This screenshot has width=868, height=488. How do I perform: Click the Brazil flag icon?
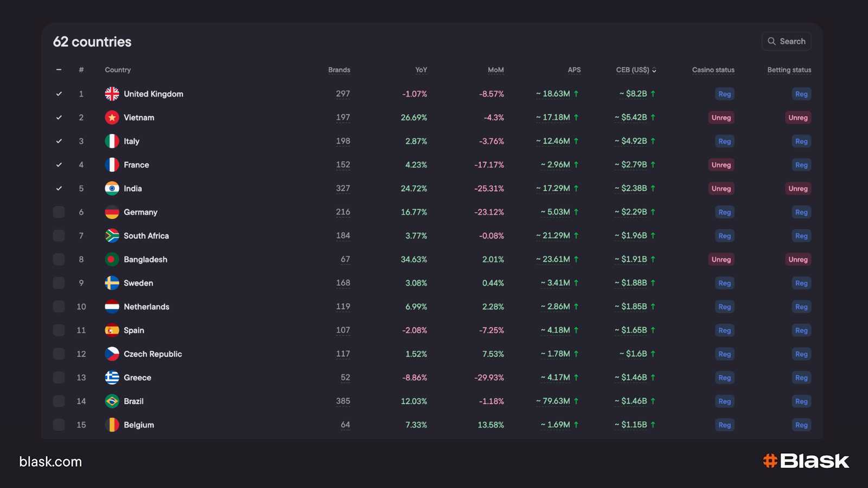(112, 401)
